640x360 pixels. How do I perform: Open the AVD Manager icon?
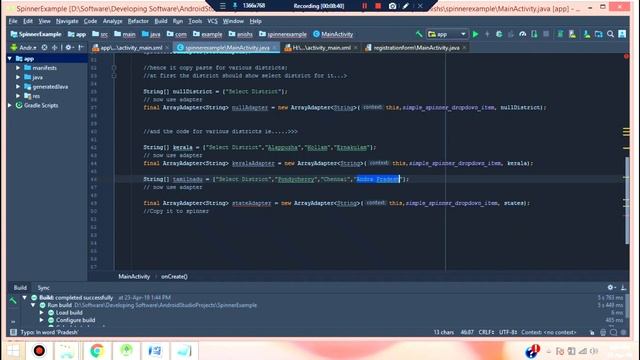(x=572, y=34)
